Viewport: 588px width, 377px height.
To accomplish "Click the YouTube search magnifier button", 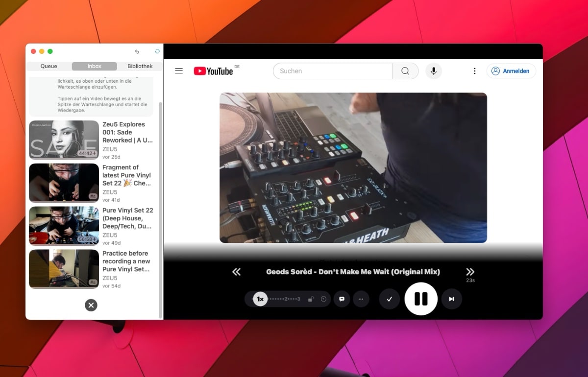I will pos(405,71).
